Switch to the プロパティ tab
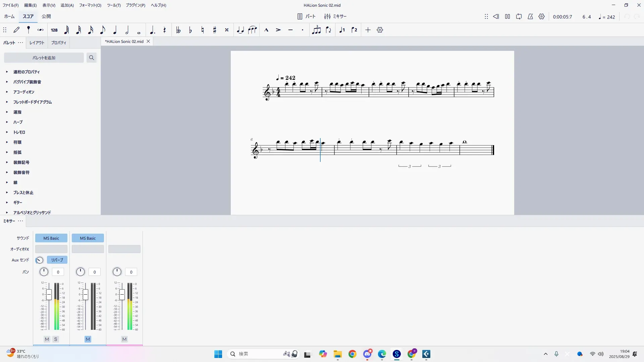 coord(59,43)
